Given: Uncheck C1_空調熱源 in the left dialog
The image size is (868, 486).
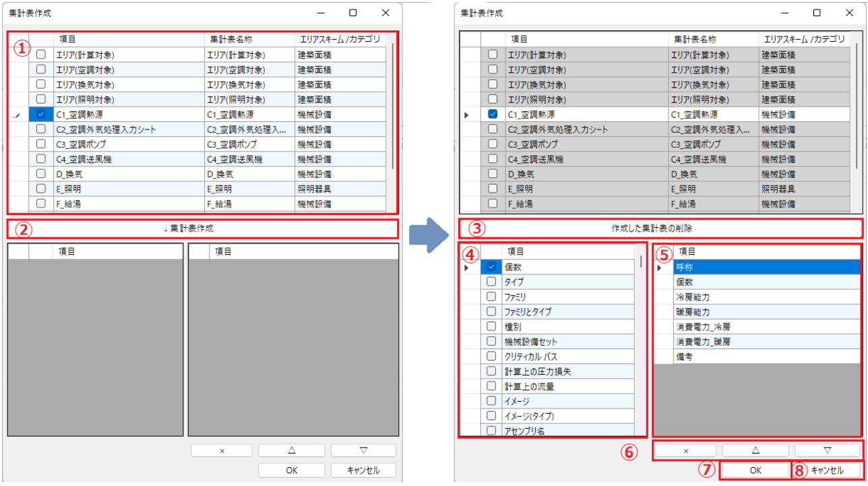Looking at the screenshot, I should pos(41,115).
